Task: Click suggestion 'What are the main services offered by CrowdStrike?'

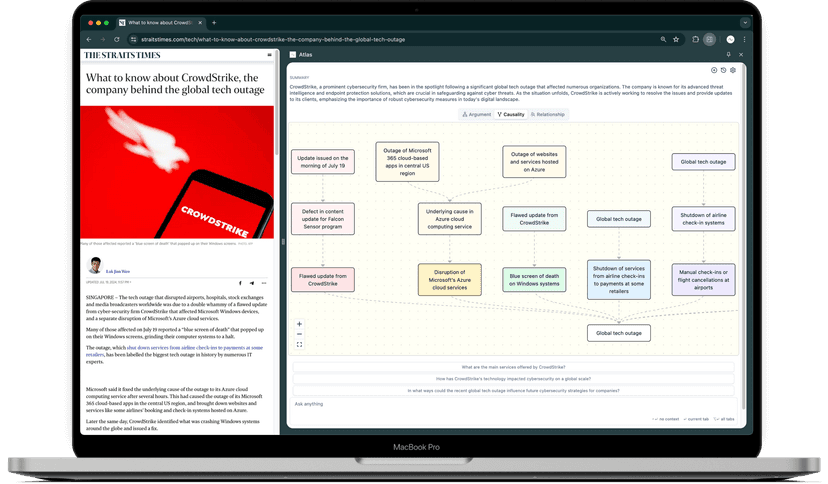Action: (x=513, y=367)
